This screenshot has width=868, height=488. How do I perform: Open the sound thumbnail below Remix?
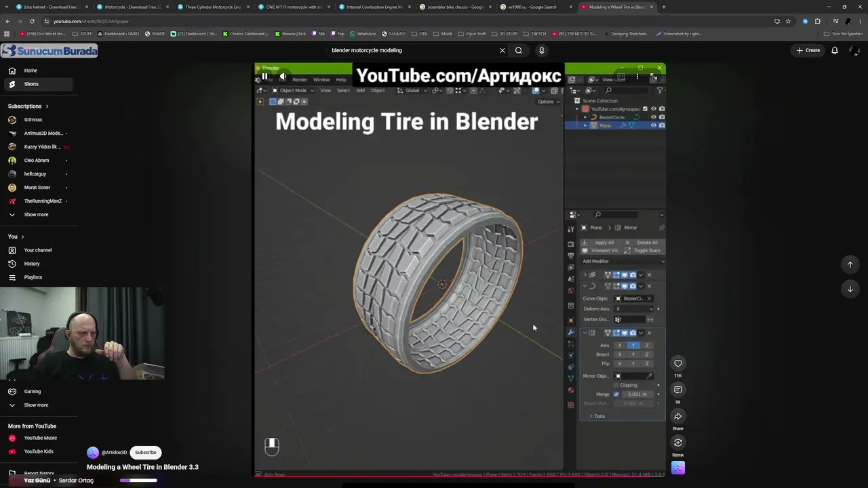point(678,468)
